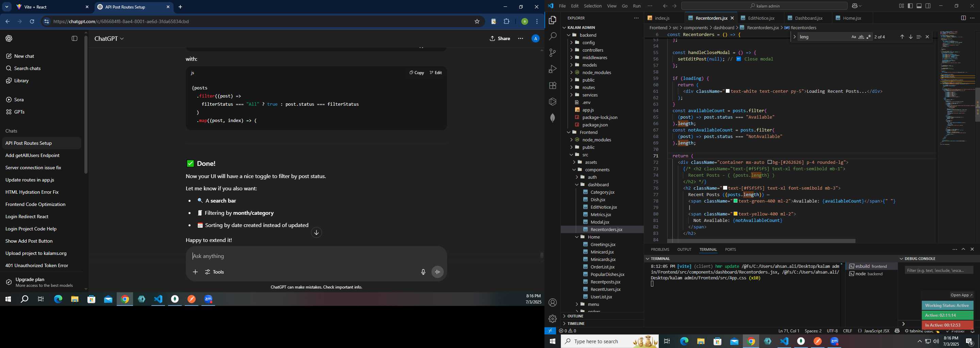Bookmark this page star icon
The width and height of the screenshot is (980, 348).
tap(477, 22)
